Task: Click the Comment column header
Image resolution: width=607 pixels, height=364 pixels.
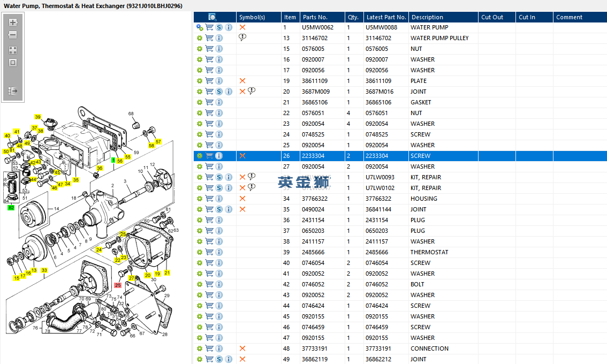Action: tap(569, 17)
